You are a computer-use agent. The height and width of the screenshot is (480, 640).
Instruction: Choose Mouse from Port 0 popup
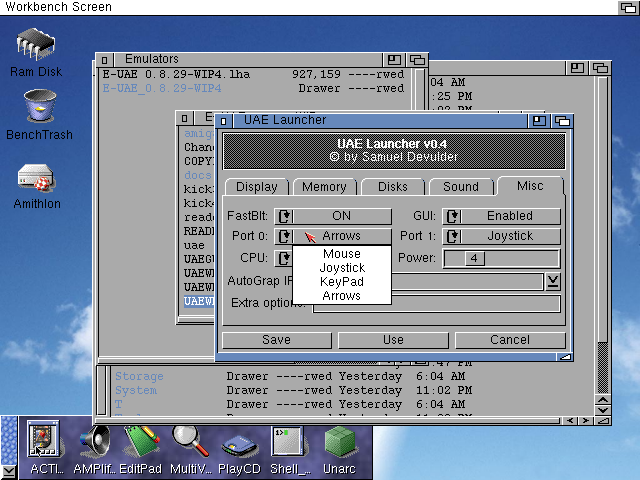pyautogui.click(x=342, y=254)
